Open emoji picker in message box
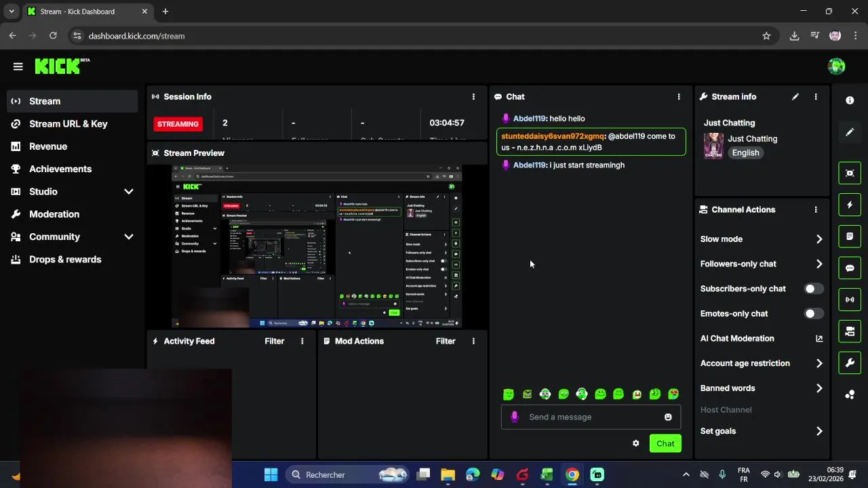Viewport: 868px width, 488px height. (668, 417)
